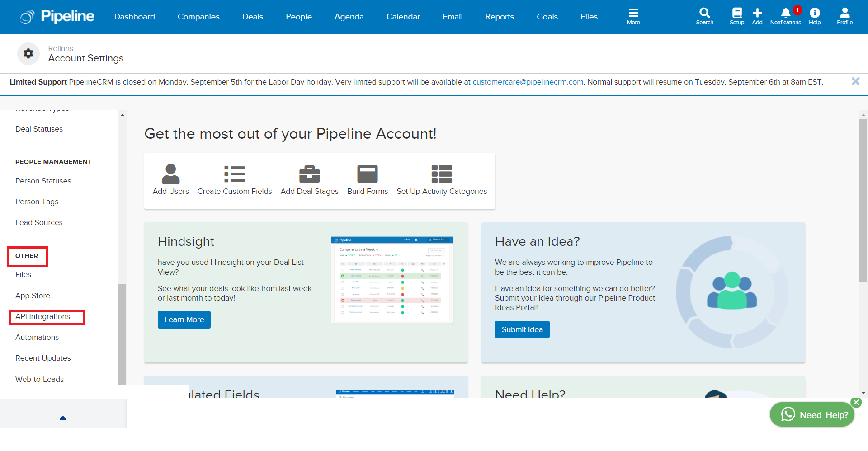
Task: Open the Profile user icon
Action: pos(844,13)
